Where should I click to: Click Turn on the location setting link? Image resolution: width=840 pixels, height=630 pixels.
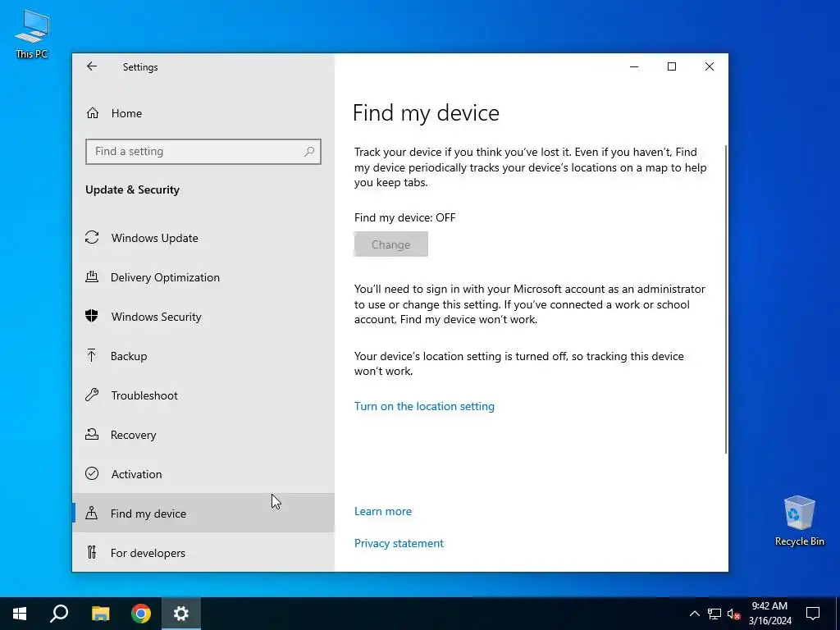(424, 406)
